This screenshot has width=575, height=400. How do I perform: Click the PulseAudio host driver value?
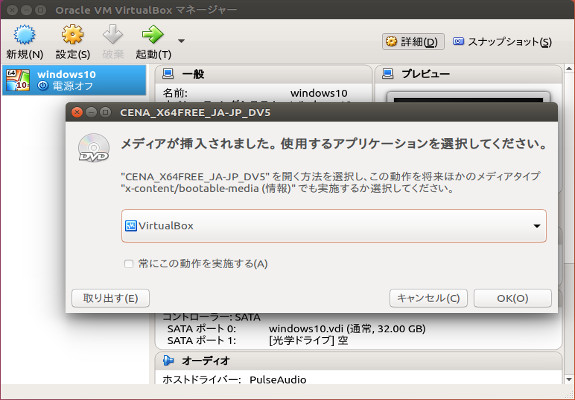pos(278,379)
